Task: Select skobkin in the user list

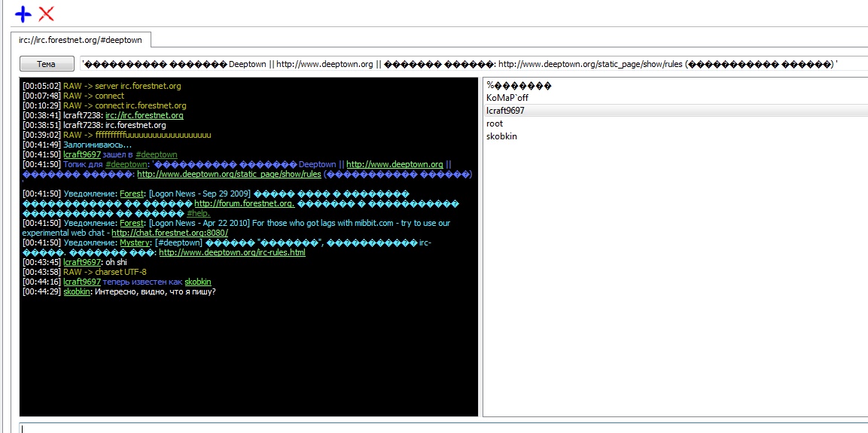Action: [x=501, y=136]
